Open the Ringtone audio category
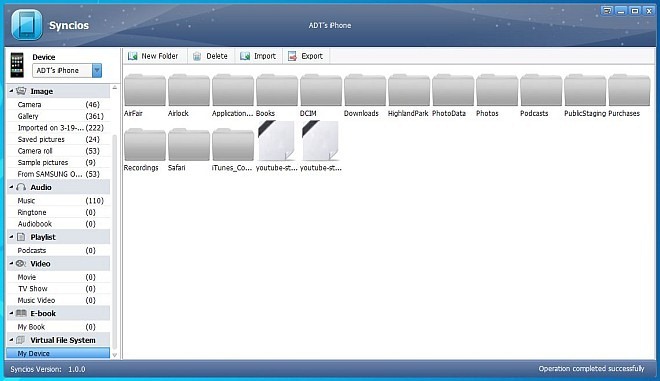660x381 pixels. pos(59,212)
